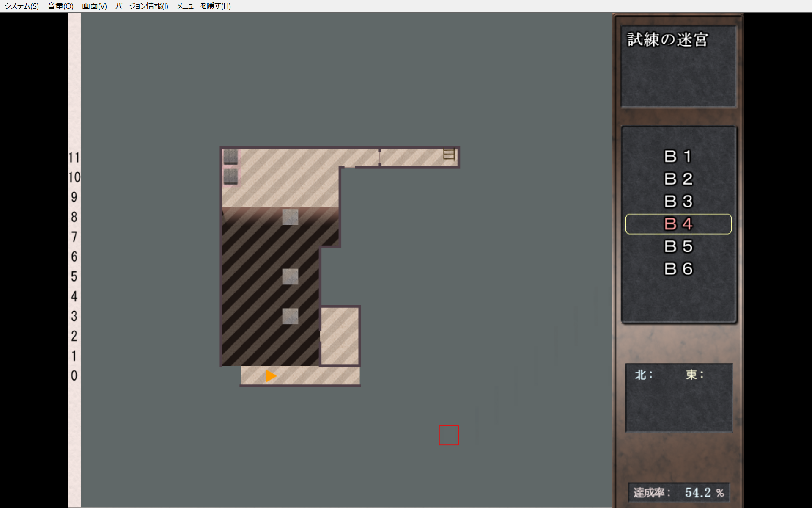Click the 達成率 54.2% completion display
Image resolution: width=812 pixels, height=508 pixels.
[x=679, y=492]
